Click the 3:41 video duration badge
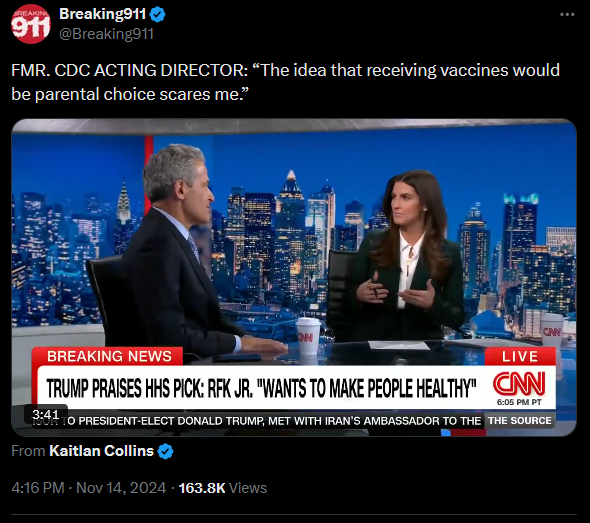Viewport: 590px width, 523px height. (46, 414)
